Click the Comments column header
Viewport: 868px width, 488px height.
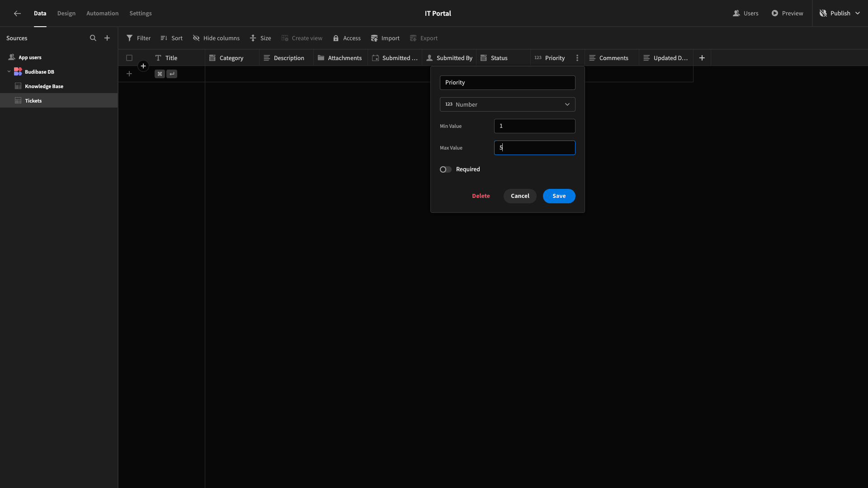tap(612, 58)
